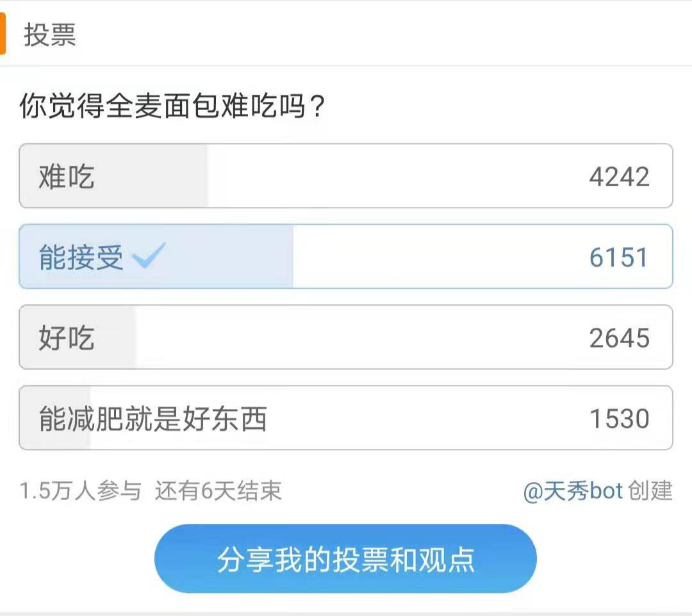Click the blue checkmark next to 能接受
Screen dimensions: 692x616
149,256
